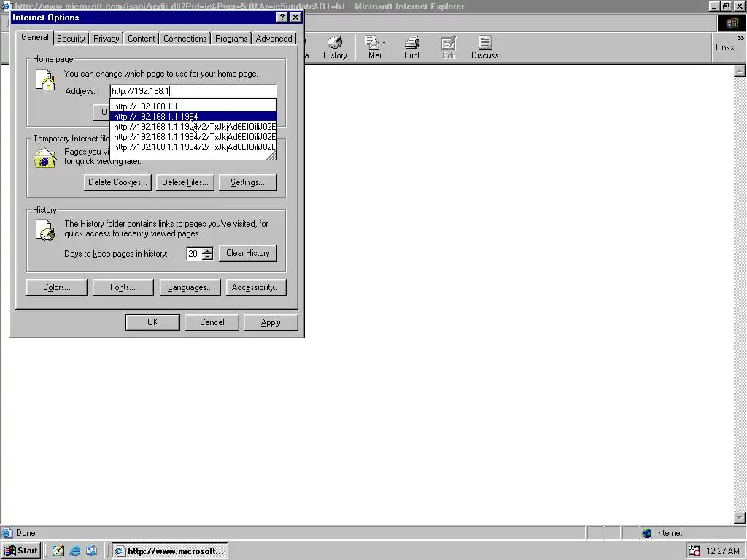
Task: Switch to the Advanced tab
Action: [x=274, y=39]
